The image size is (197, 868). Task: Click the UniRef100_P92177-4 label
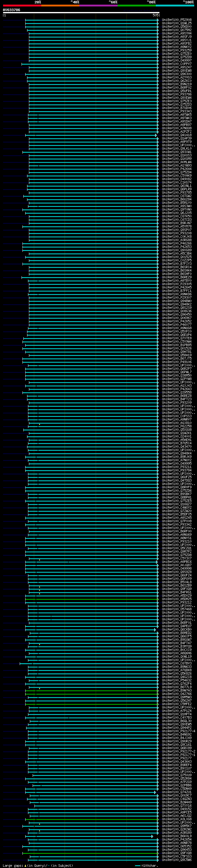[178, 731]
